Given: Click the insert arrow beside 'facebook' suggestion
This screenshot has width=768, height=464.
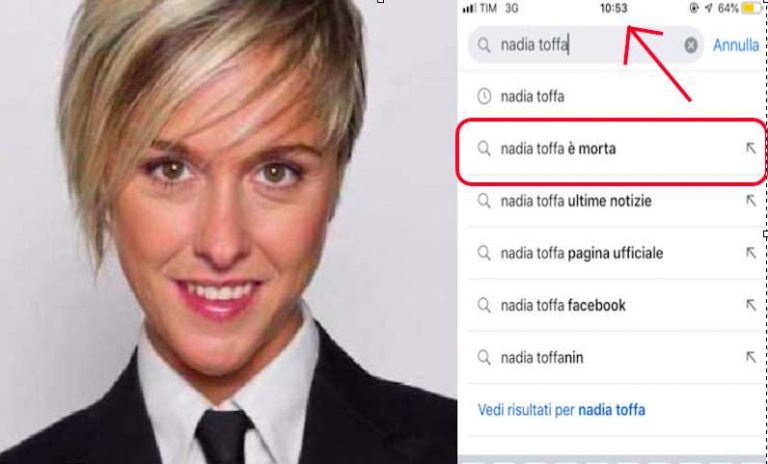Looking at the screenshot, I should tap(750, 305).
